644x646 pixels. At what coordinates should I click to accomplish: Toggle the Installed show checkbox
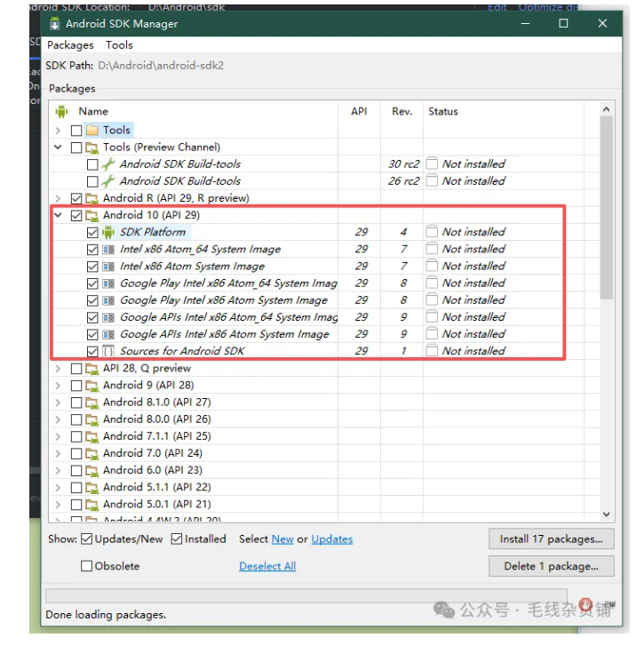click(x=177, y=538)
